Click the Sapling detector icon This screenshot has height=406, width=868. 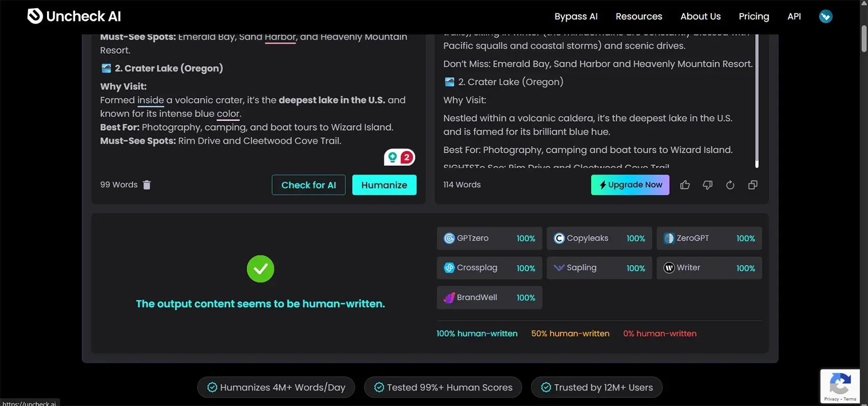pos(559,268)
